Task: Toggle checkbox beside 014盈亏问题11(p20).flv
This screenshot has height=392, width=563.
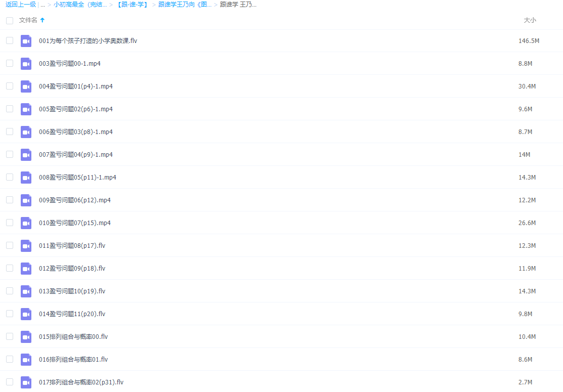Action: click(10, 314)
